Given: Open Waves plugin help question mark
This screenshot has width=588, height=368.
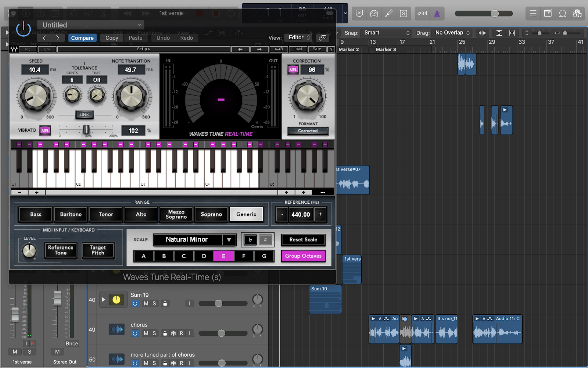Looking at the screenshot, I should pos(331,49).
